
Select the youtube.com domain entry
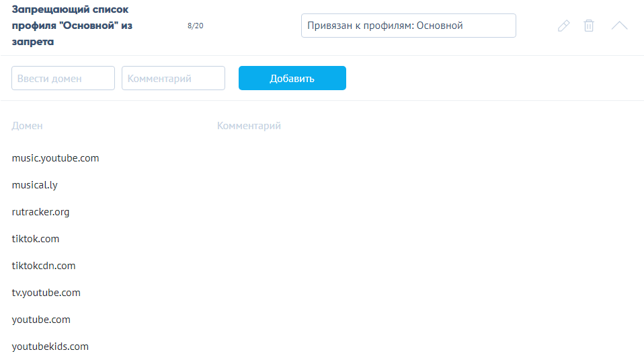point(41,320)
